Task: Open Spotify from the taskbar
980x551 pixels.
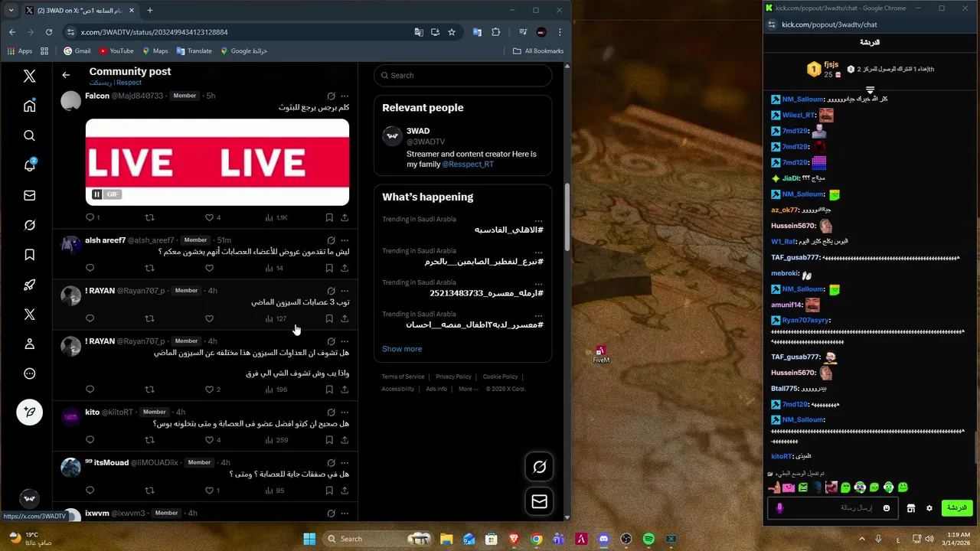Action: click(x=648, y=539)
